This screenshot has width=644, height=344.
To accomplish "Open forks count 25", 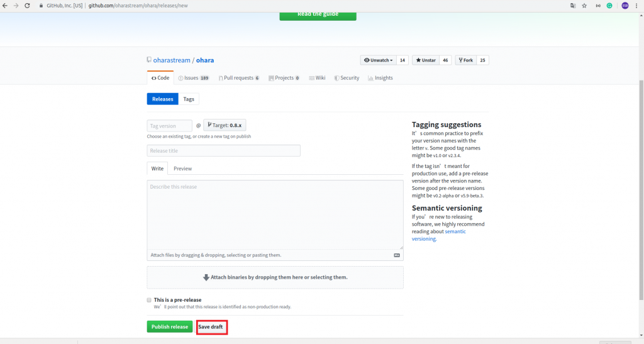I will pyautogui.click(x=482, y=60).
